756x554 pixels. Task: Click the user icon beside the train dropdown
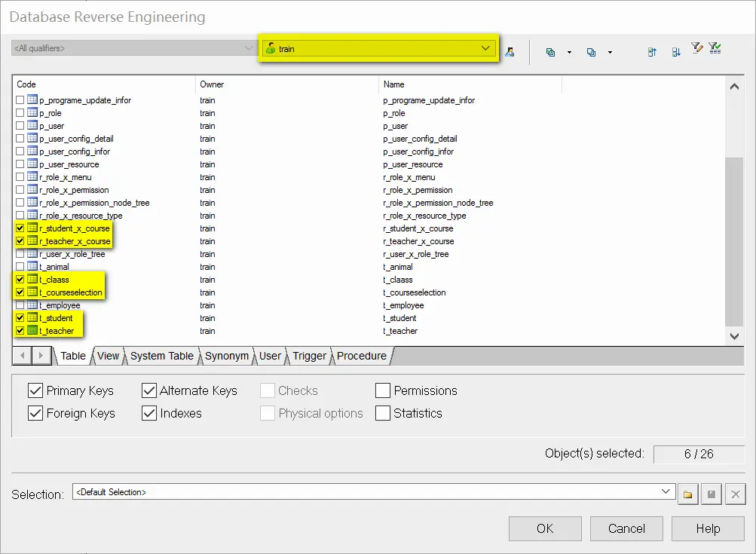[510, 52]
